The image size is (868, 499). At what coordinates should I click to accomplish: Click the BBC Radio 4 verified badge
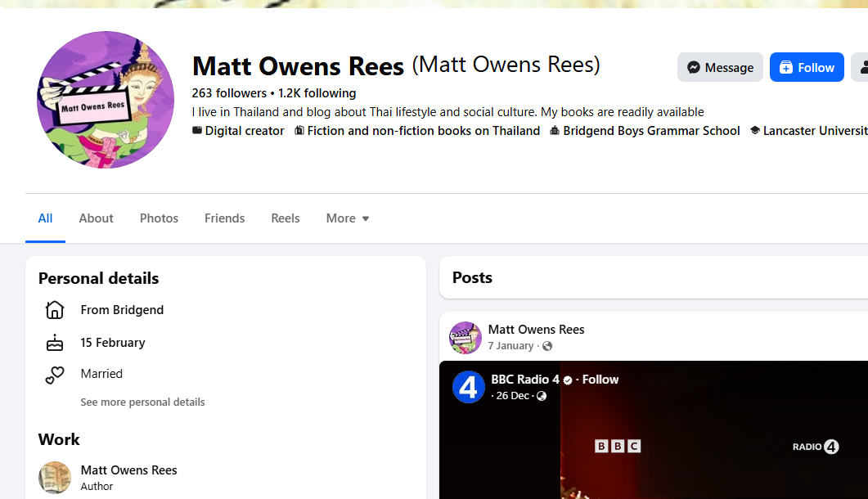pos(568,380)
